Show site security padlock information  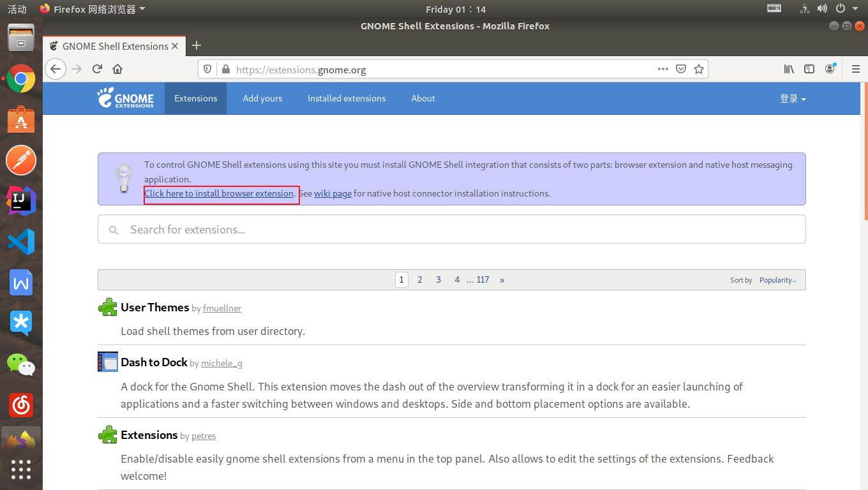click(225, 69)
